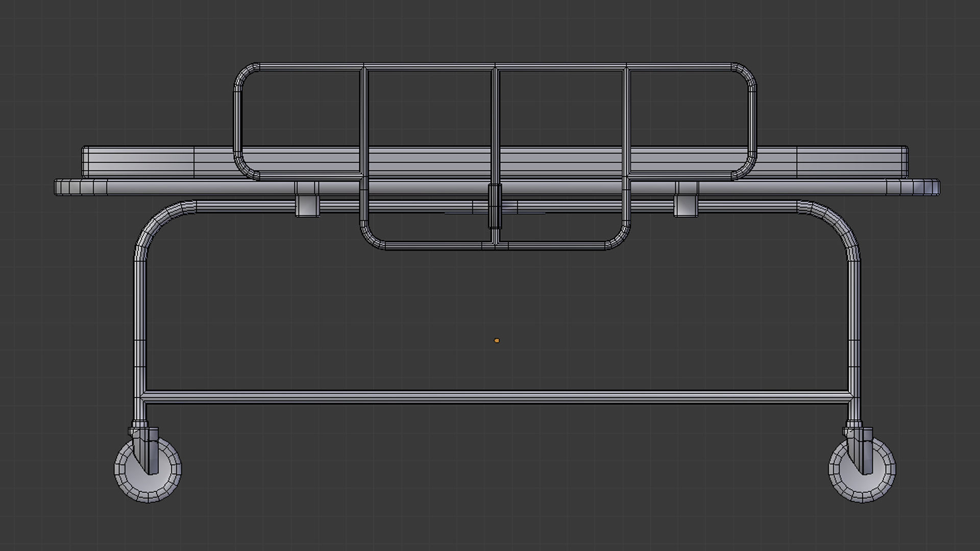
Task: Select the left wheel's caster fork
Action: point(146,449)
